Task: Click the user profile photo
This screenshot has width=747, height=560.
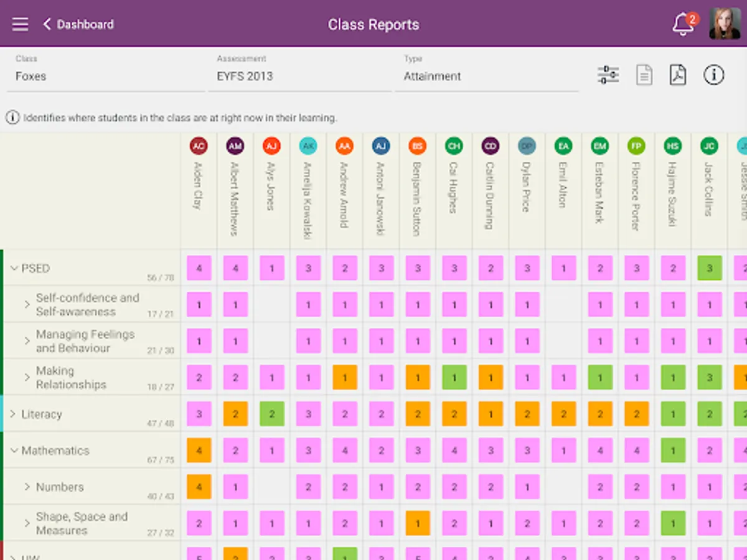Action: (x=725, y=24)
